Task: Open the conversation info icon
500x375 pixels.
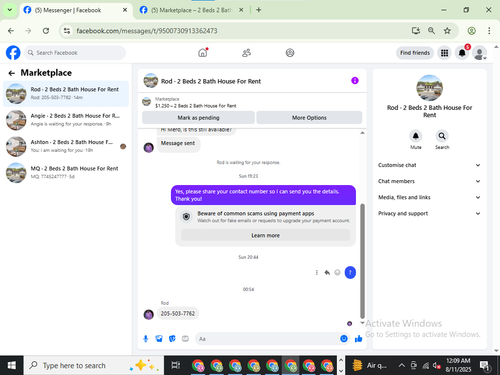Action: click(x=355, y=81)
